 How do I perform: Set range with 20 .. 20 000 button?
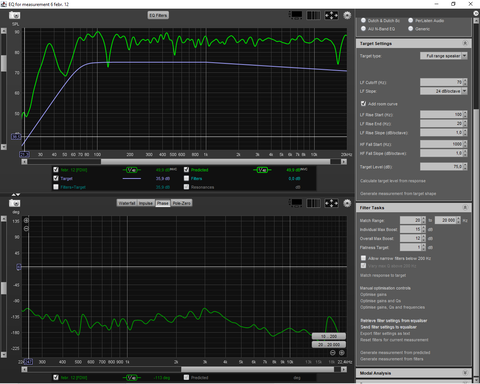point(329,344)
